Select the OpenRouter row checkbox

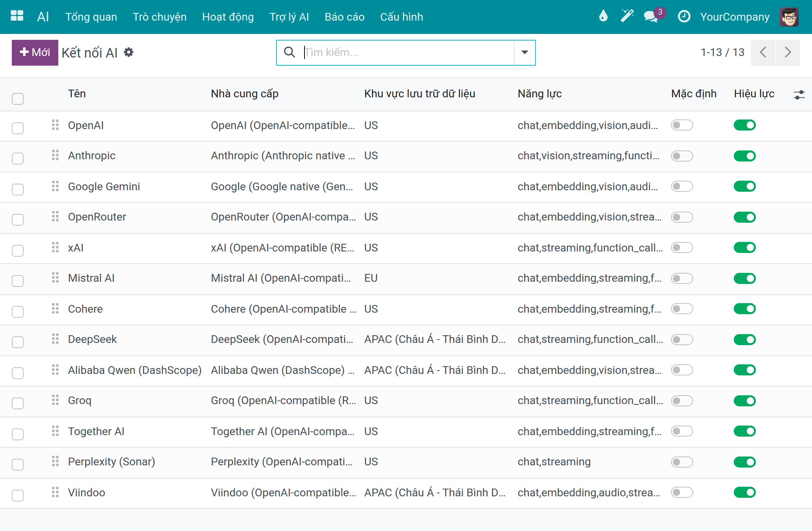18,219
